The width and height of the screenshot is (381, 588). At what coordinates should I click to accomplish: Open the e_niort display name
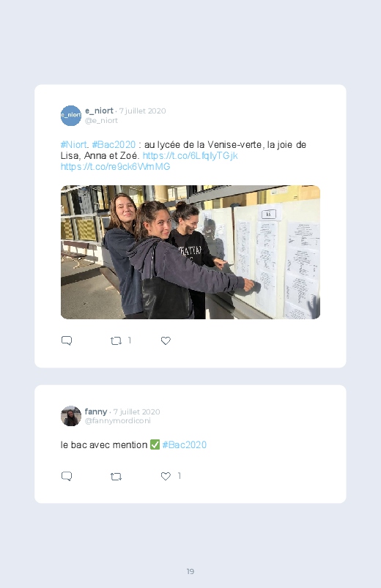(99, 111)
